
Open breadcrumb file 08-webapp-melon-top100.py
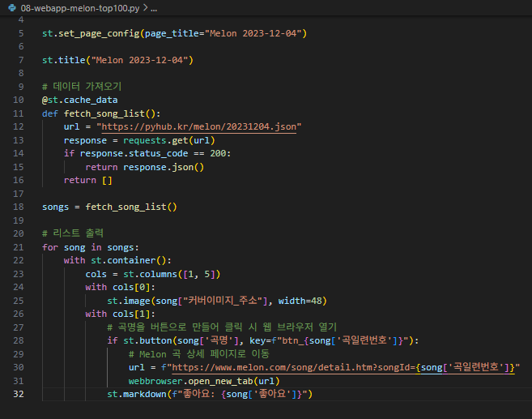coord(80,8)
